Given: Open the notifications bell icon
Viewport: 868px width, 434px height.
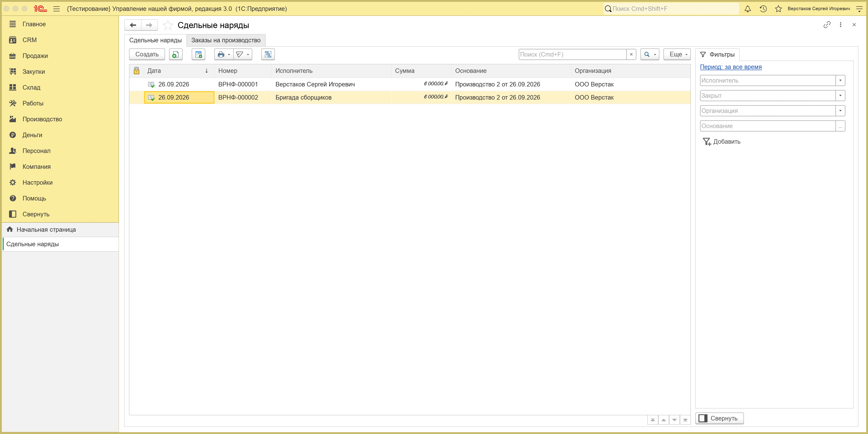Looking at the screenshot, I should pyautogui.click(x=747, y=9).
